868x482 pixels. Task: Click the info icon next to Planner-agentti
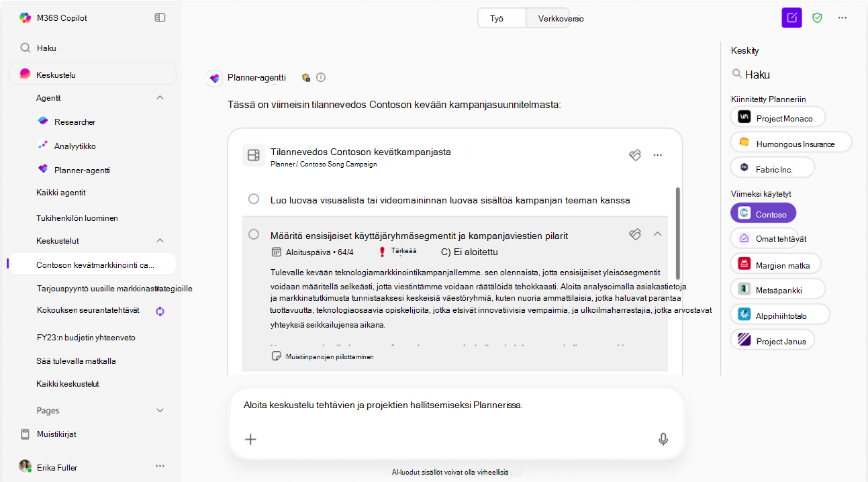(x=321, y=77)
